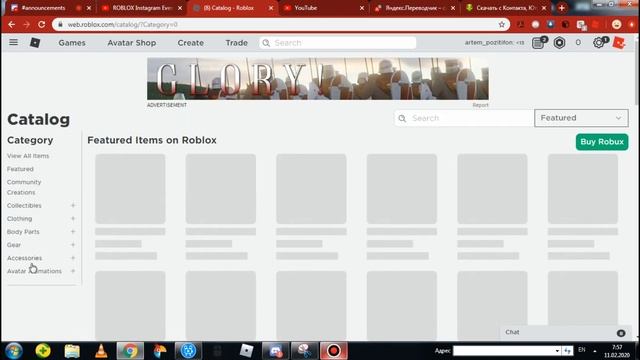This screenshot has width=640, height=360.
Task: Open the Roblox hamburger navigation menu
Action: click(13, 42)
